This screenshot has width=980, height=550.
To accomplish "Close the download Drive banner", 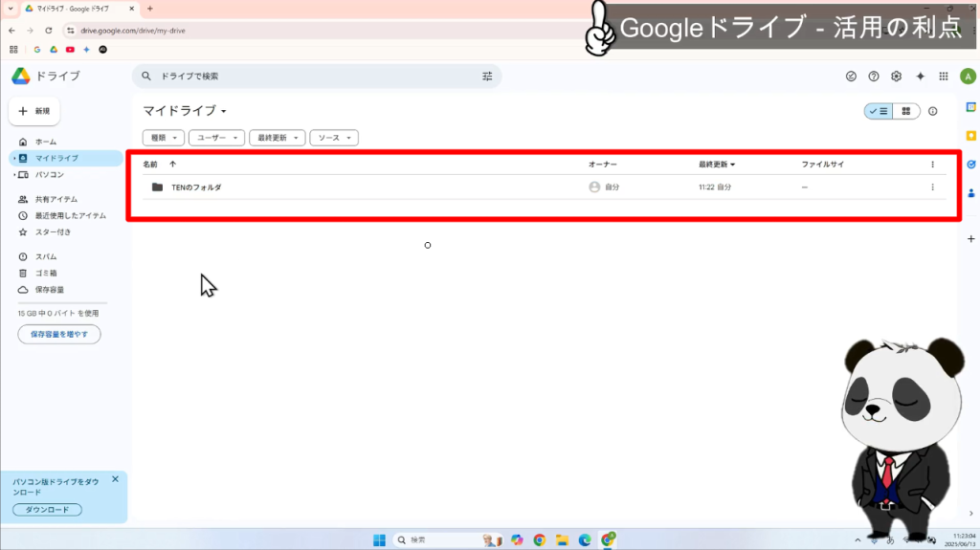I will tap(115, 479).
